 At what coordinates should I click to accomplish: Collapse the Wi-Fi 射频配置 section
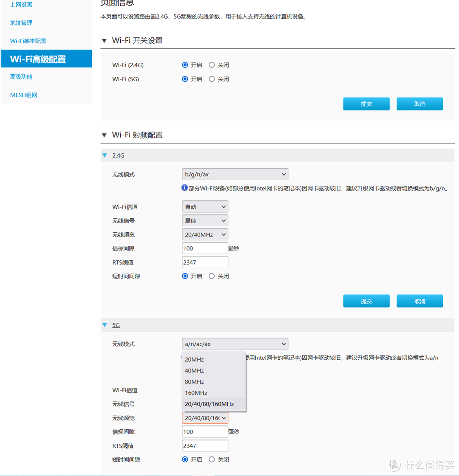[x=104, y=135]
